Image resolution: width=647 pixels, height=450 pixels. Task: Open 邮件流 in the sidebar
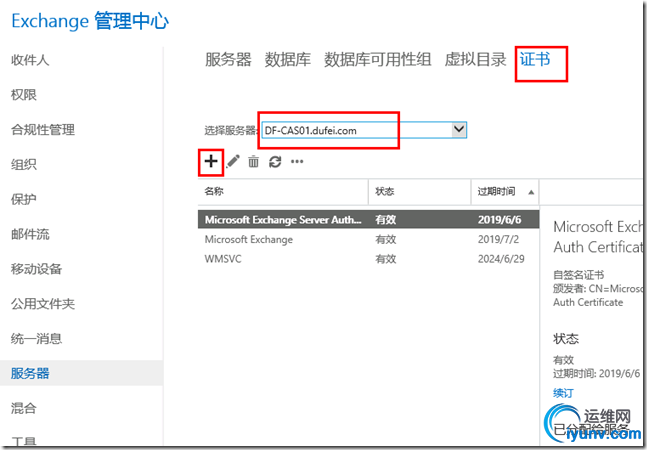pos(30,234)
